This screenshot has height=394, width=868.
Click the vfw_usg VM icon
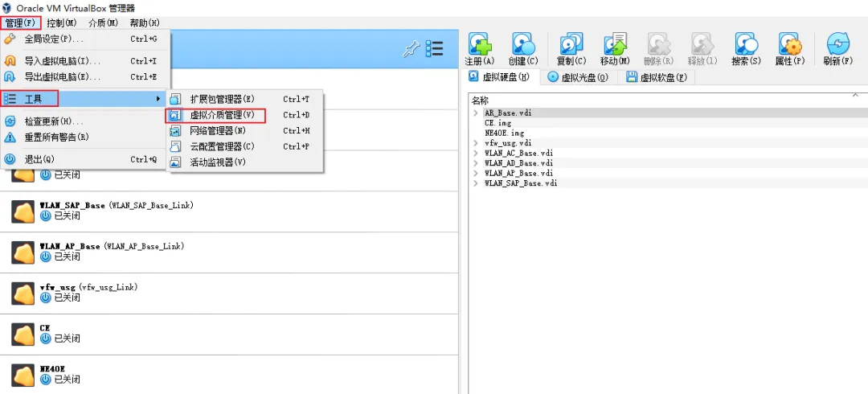pos(23,293)
